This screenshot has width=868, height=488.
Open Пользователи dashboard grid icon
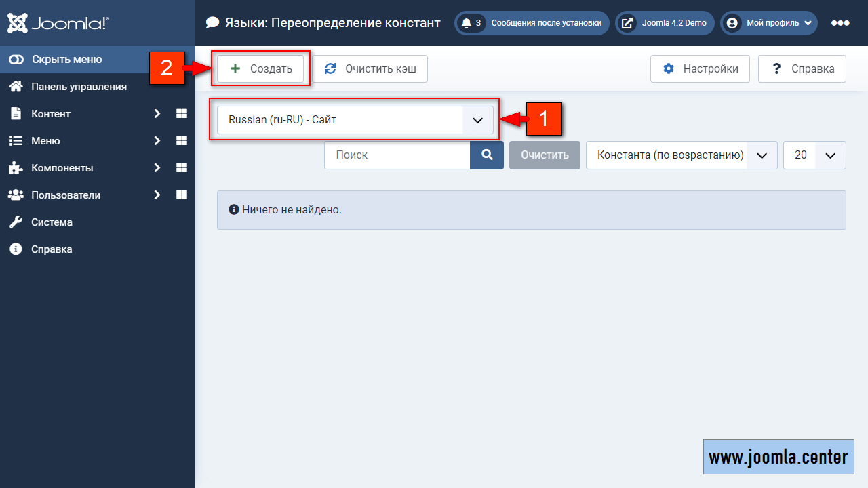tap(182, 195)
